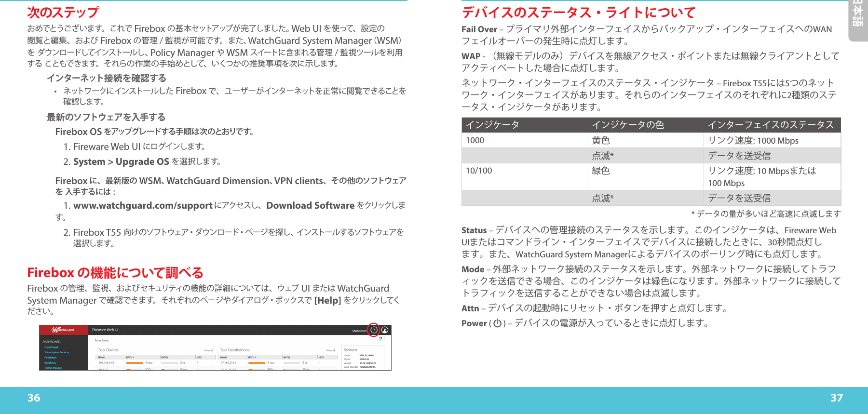Click the WAP term label

pyautogui.click(x=471, y=56)
